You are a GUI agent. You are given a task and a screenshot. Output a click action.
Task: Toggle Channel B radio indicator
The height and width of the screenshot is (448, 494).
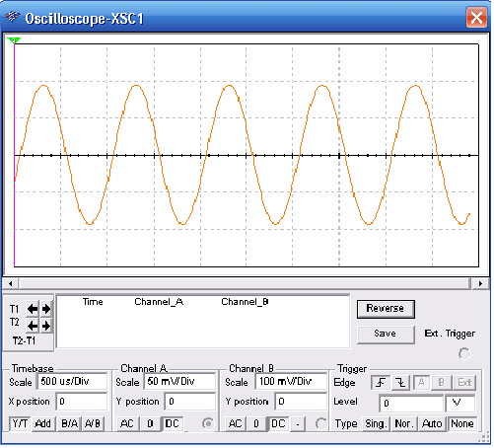pos(321,423)
